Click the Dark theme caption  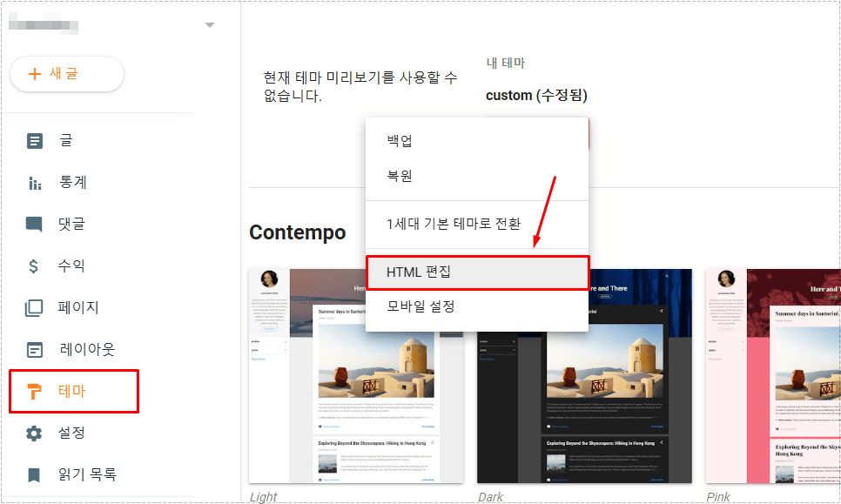[x=491, y=497]
